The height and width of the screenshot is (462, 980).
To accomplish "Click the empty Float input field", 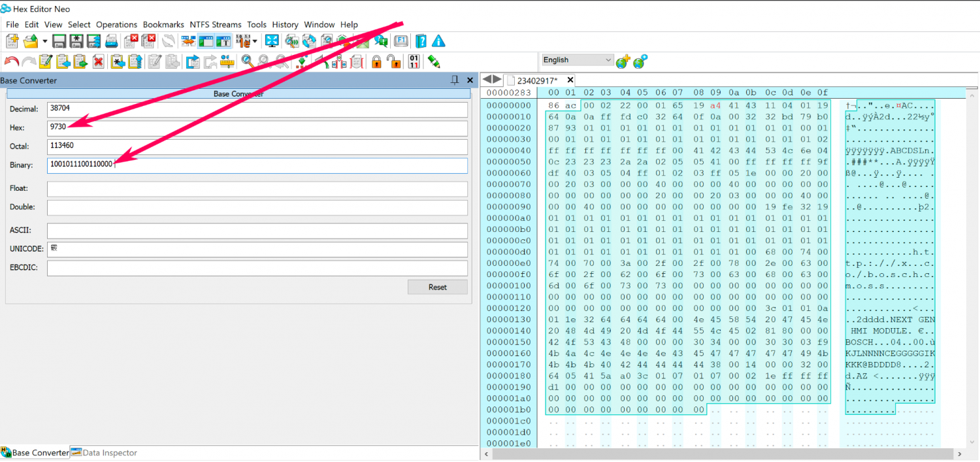I will (x=257, y=190).
